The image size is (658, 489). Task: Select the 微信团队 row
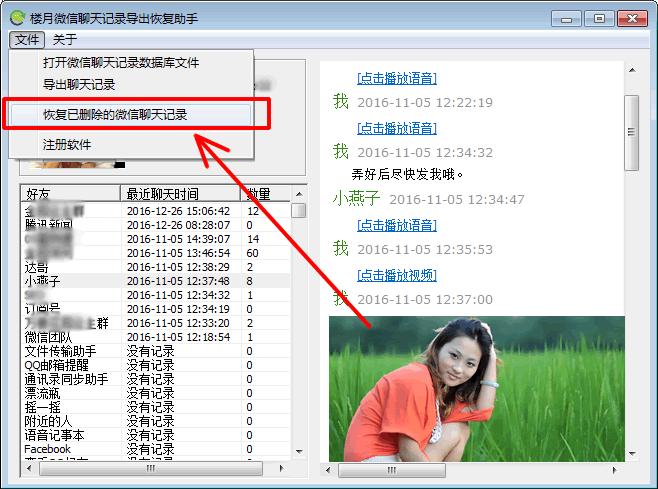tap(155, 337)
